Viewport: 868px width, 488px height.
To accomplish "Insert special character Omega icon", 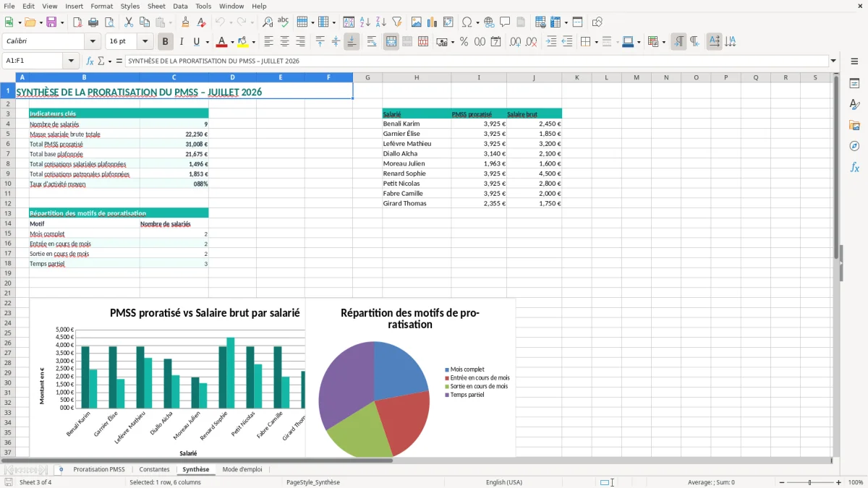I will (467, 22).
